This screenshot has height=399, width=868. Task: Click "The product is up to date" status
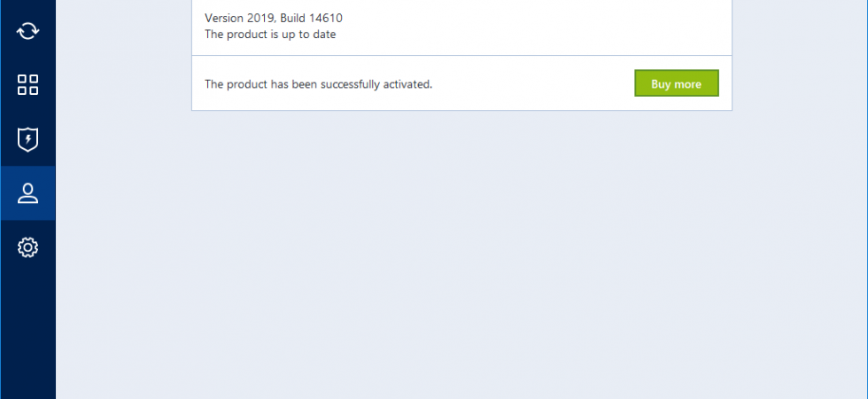[x=270, y=35]
